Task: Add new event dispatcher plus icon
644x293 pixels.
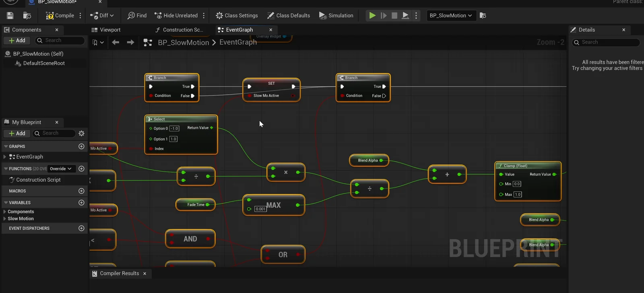Action: (81, 228)
